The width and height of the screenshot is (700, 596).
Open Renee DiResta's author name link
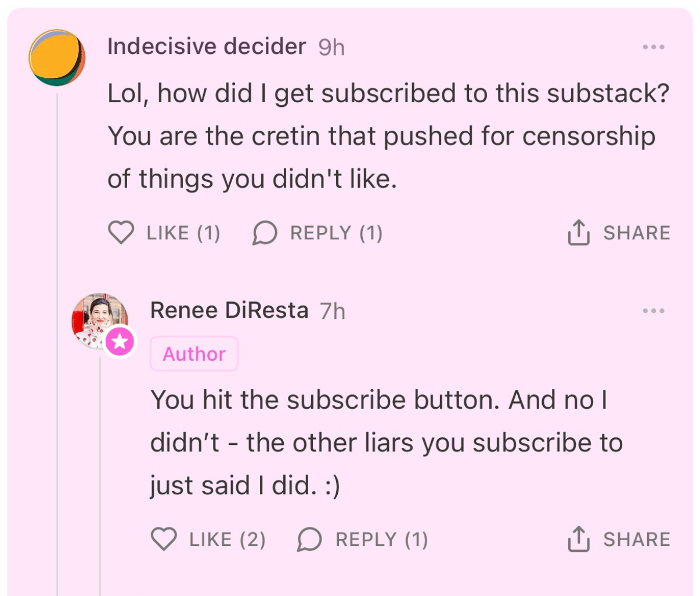coord(229,311)
